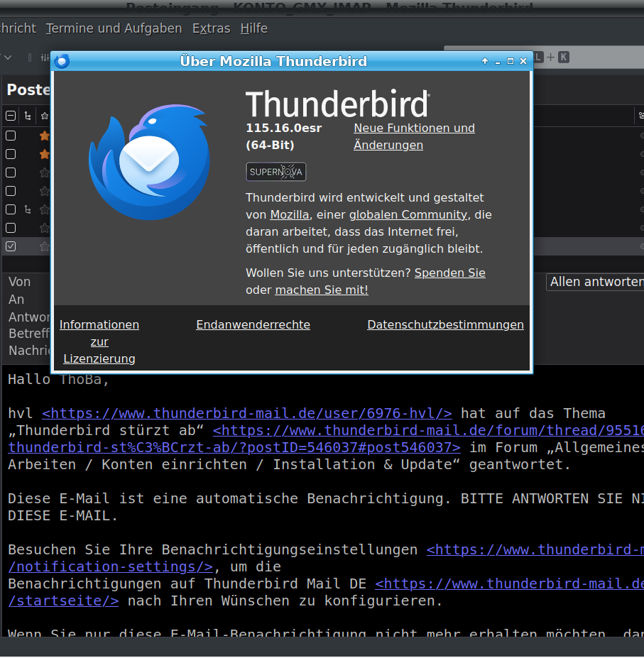This screenshot has height=658, width=644.
Task: Open the column picker icon at header right
Action: tap(640, 116)
